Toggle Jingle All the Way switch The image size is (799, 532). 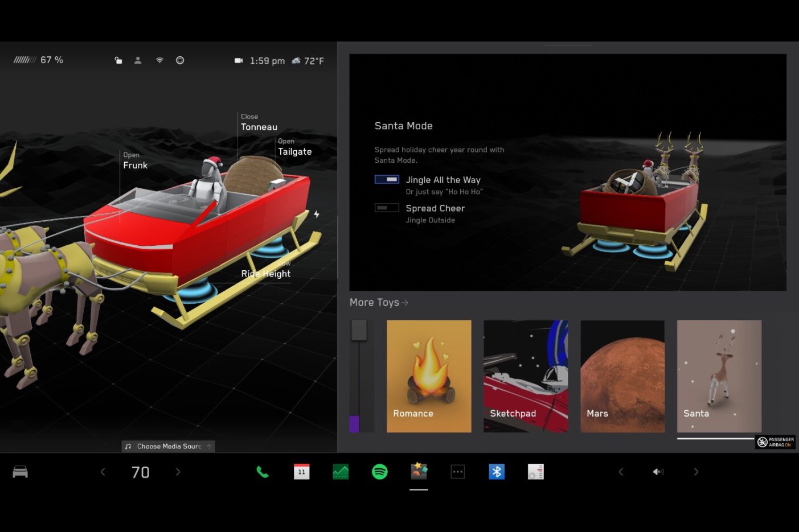pyautogui.click(x=387, y=179)
